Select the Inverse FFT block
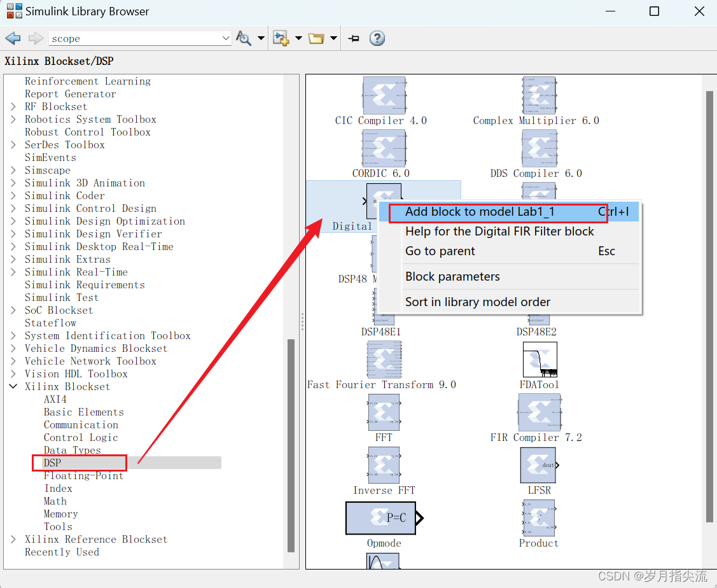Image resolution: width=717 pixels, height=588 pixels. tap(384, 465)
